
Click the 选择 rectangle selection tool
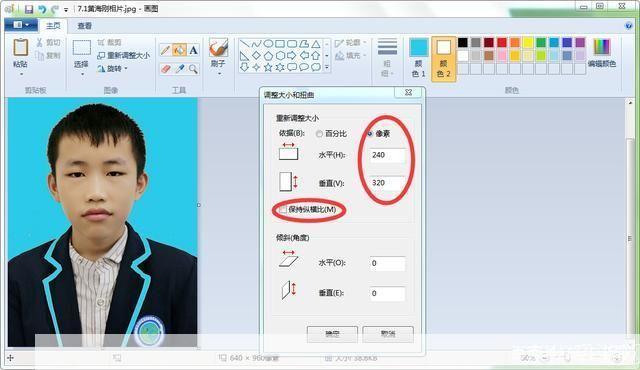[x=82, y=47]
